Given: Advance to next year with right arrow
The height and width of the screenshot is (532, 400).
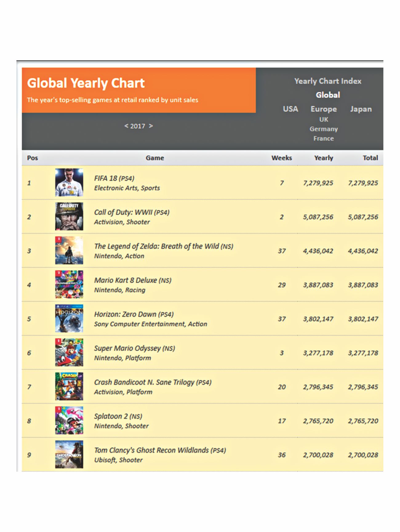Looking at the screenshot, I should click(151, 126).
